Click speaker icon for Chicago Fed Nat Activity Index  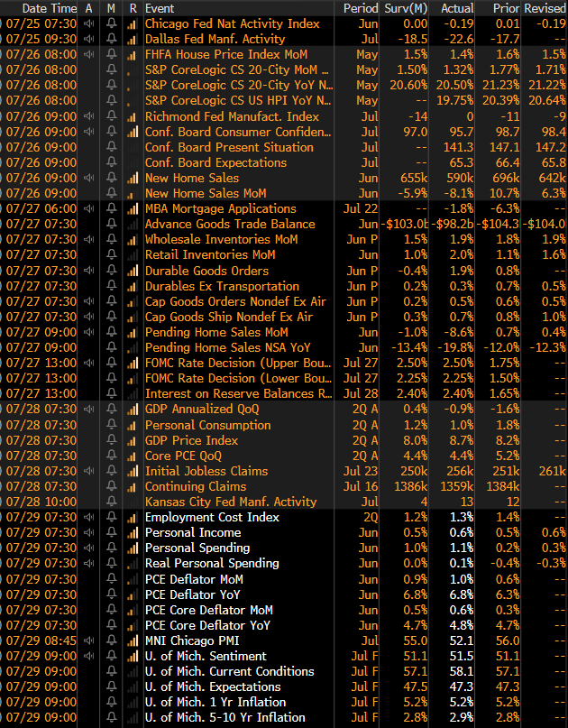[88, 23]
